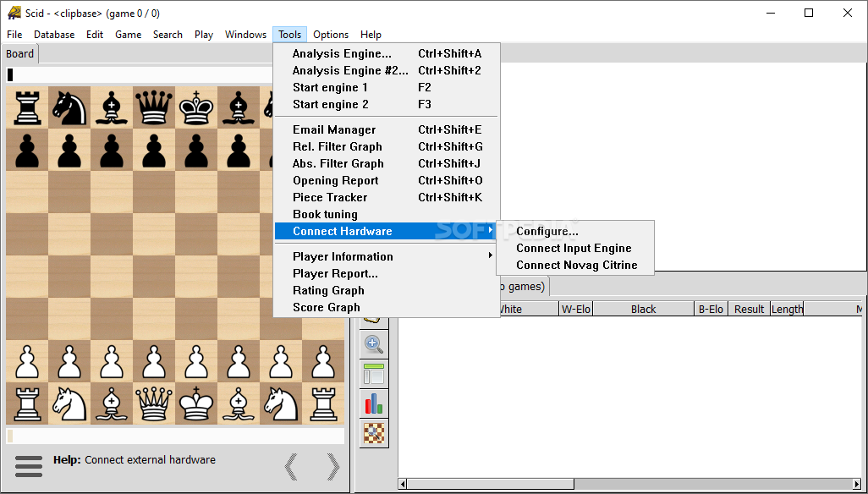Sort the game list by W-Elo column
This screenshot has width=868, height=494.
(x=576, y=309)
